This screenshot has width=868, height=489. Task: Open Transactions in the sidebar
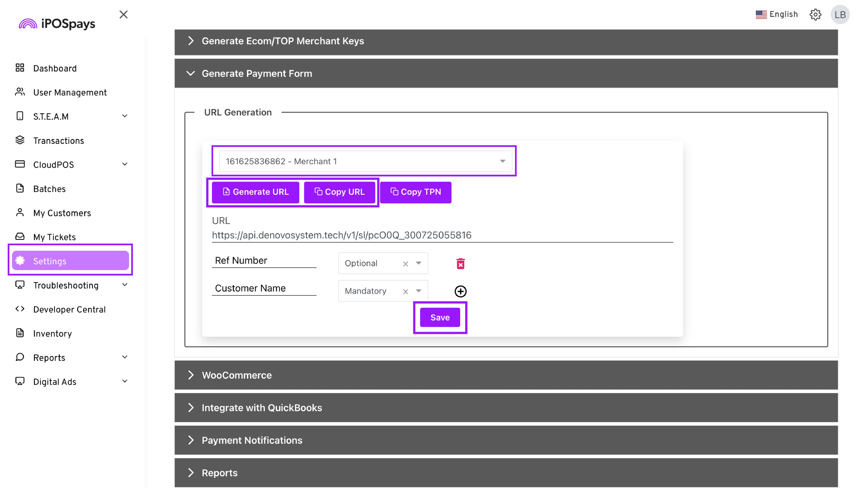point(58,141)
